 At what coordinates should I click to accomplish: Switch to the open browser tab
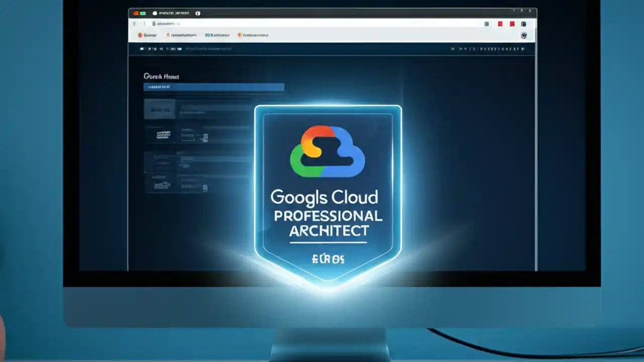[174, 13]
